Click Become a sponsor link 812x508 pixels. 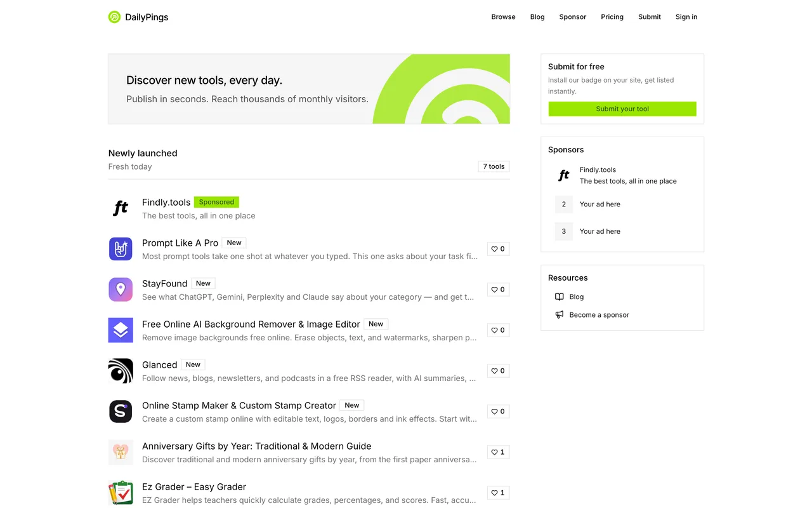[599, 314]
